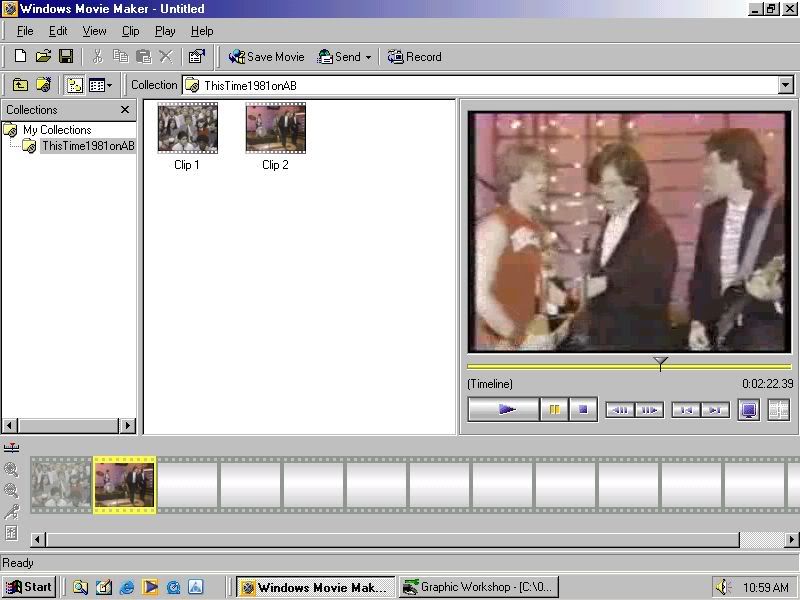Expand the Collection combo box arrow
This screenshot has width=800, height=600.
[x=786, y=85]
